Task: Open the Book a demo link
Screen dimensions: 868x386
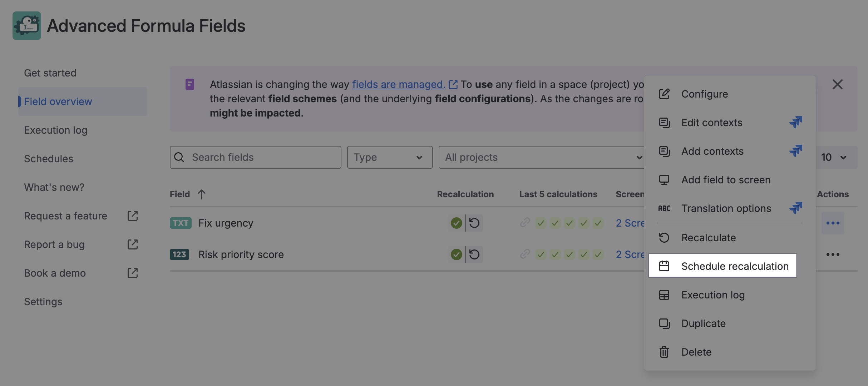Action: tap(83, 273)
